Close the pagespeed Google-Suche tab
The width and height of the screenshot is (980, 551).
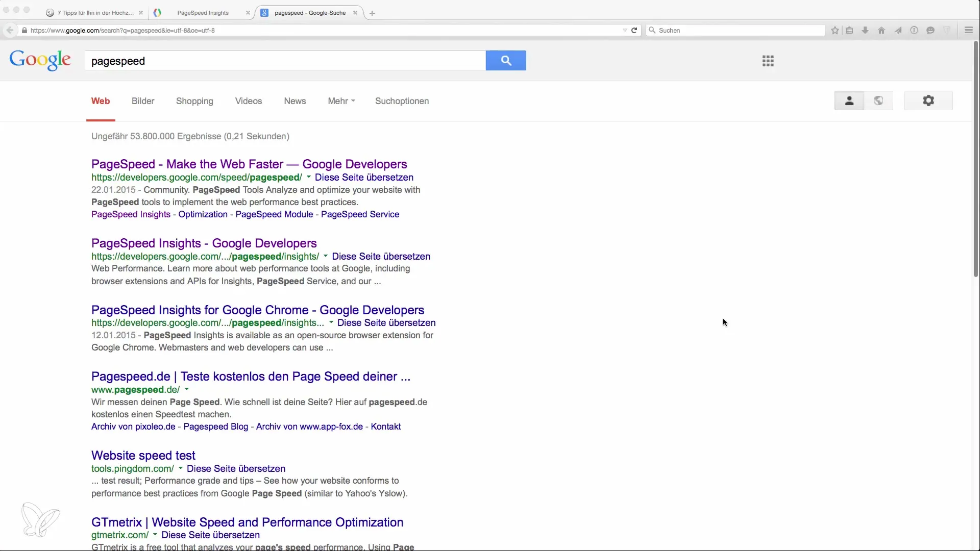pos(355,13)
